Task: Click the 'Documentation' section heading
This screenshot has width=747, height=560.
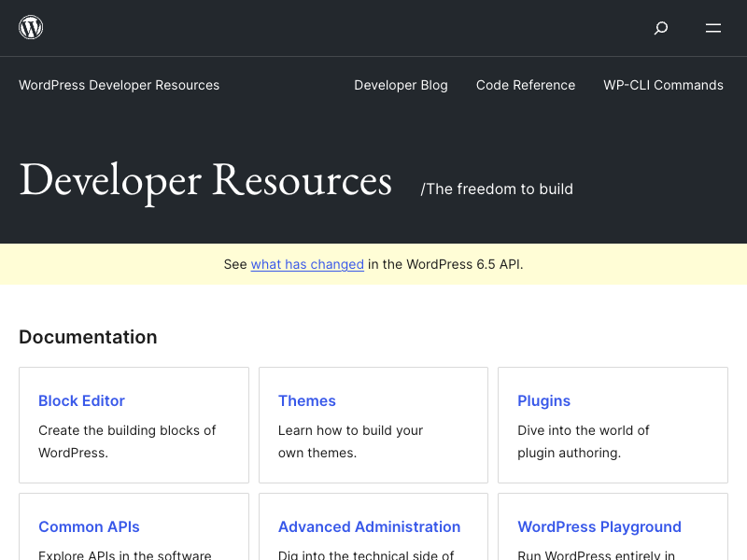Action: [x=88, y=337]
